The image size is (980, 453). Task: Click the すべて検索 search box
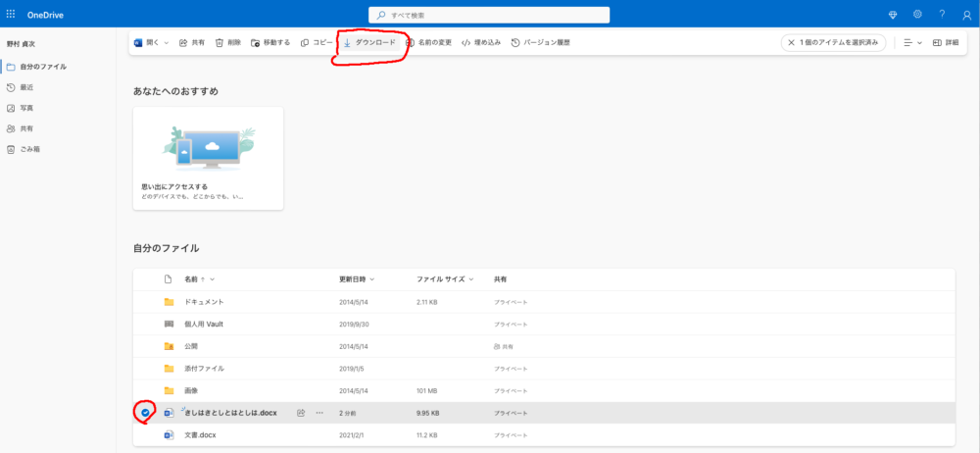pos(490,16)
